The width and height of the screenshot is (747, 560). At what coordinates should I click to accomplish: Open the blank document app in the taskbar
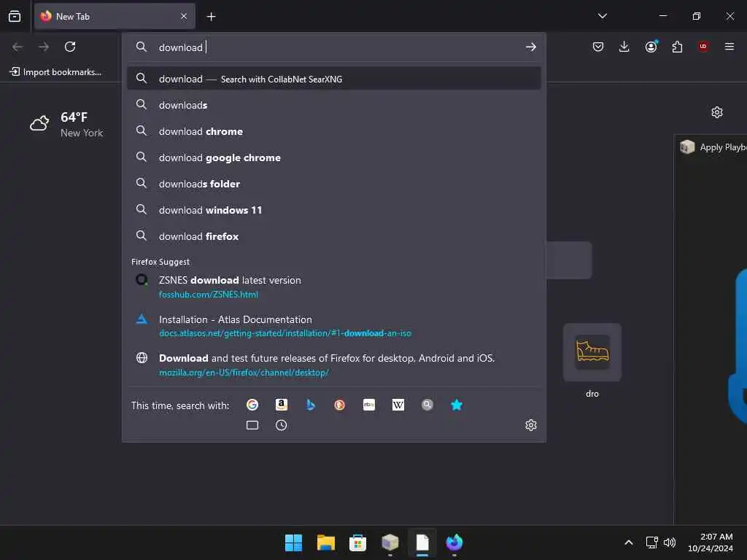pyautogui.click(x=422, y=542)
